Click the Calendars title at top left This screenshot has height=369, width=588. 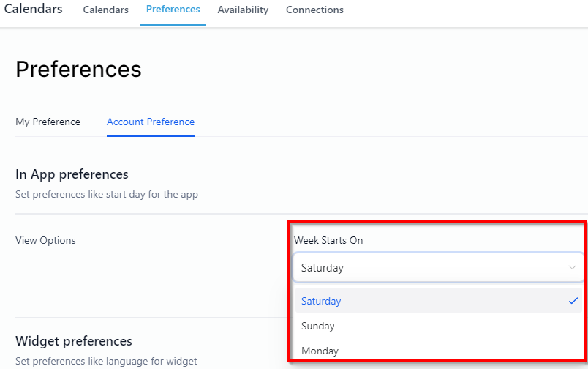[34, 10]
